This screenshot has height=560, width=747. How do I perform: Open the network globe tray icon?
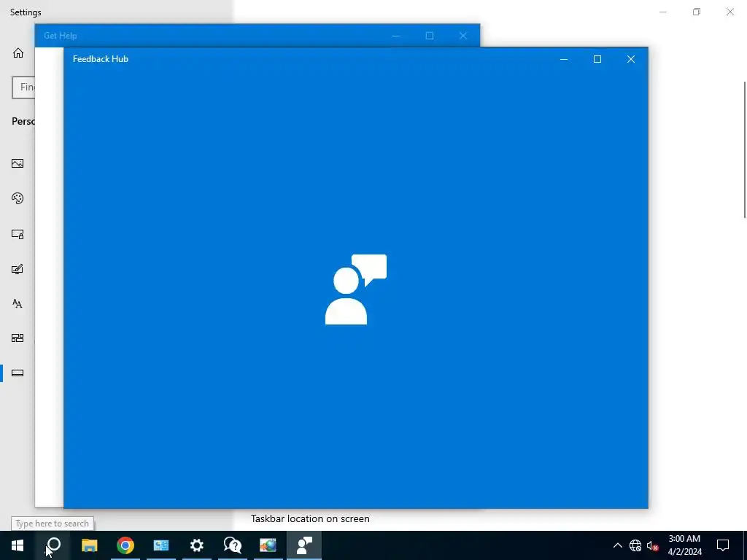click(635, 545)
